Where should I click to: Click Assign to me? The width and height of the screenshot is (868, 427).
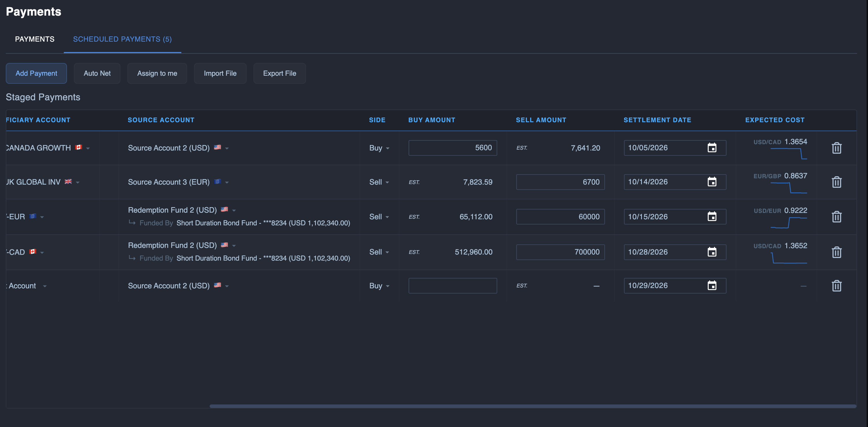click(157, 73)
